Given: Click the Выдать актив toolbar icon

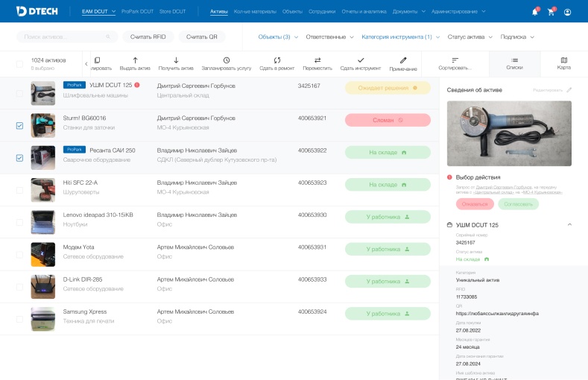Looking at the screenshot, I should [x=135, y=60].
